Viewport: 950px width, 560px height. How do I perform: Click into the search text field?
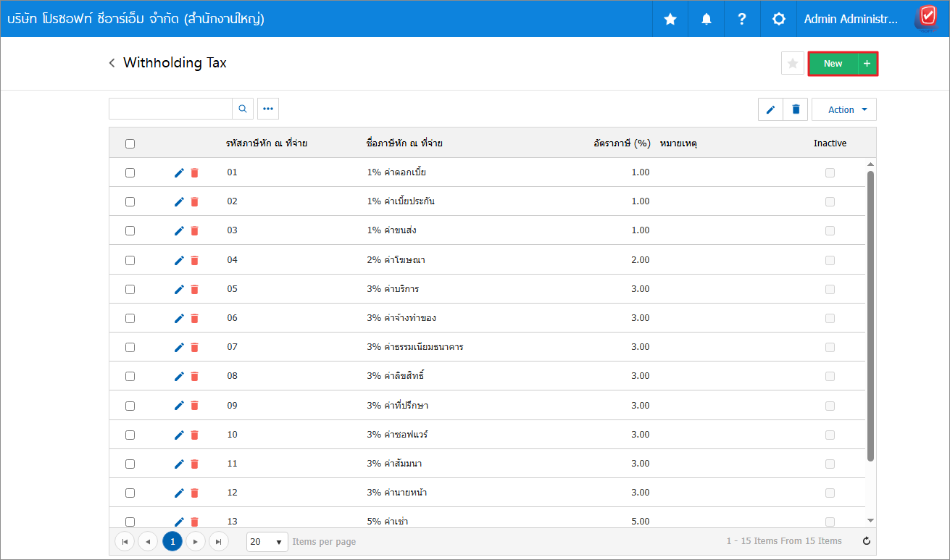170,109
